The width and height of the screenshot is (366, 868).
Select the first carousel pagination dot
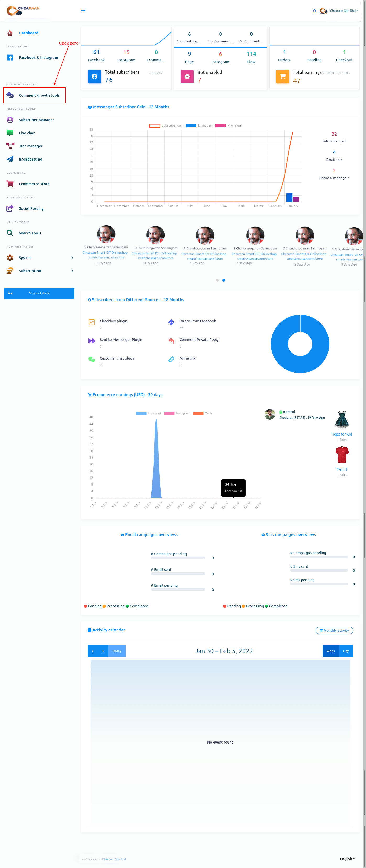pyautogui.click(x=217, y=280)
